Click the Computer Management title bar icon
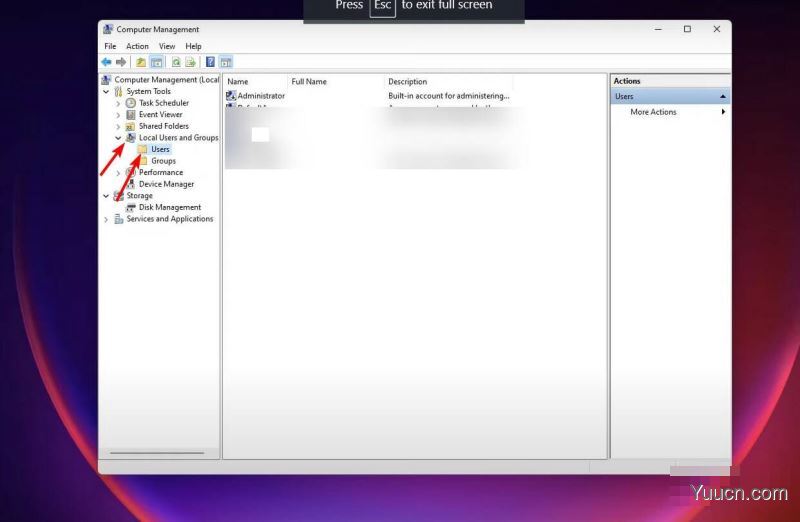The image size is (800, 522). 108,29
